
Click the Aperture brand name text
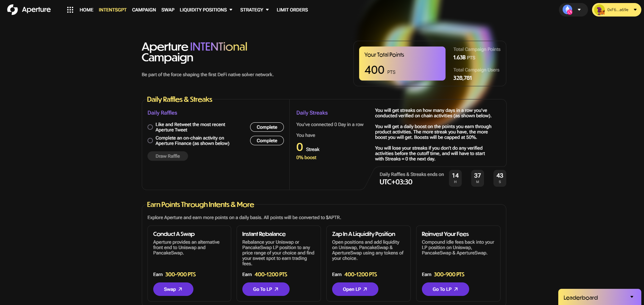tap(36, 10)
